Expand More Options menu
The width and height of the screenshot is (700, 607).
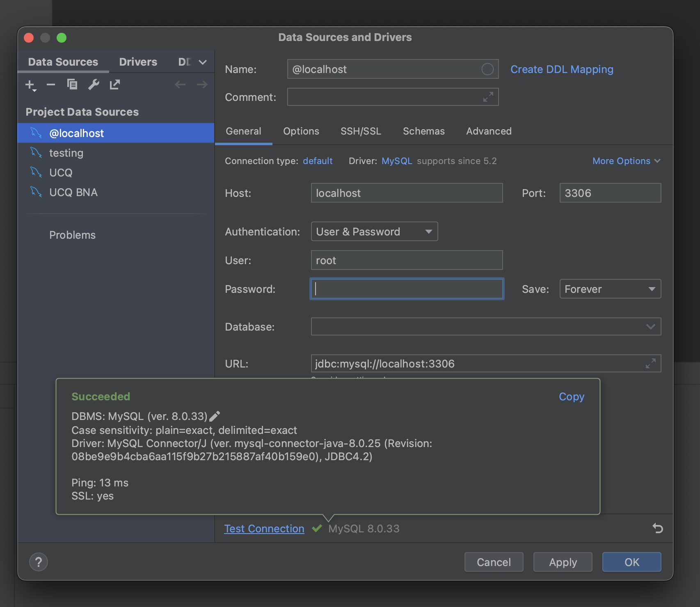(x=626, y=161)
